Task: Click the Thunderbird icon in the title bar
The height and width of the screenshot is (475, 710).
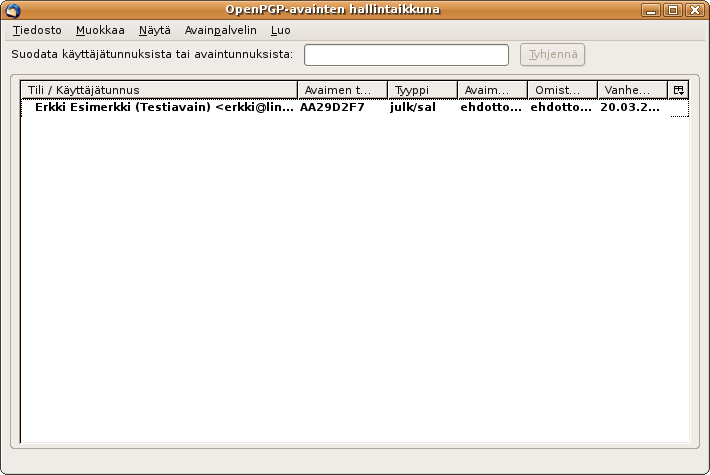Action: click(13, 10)
